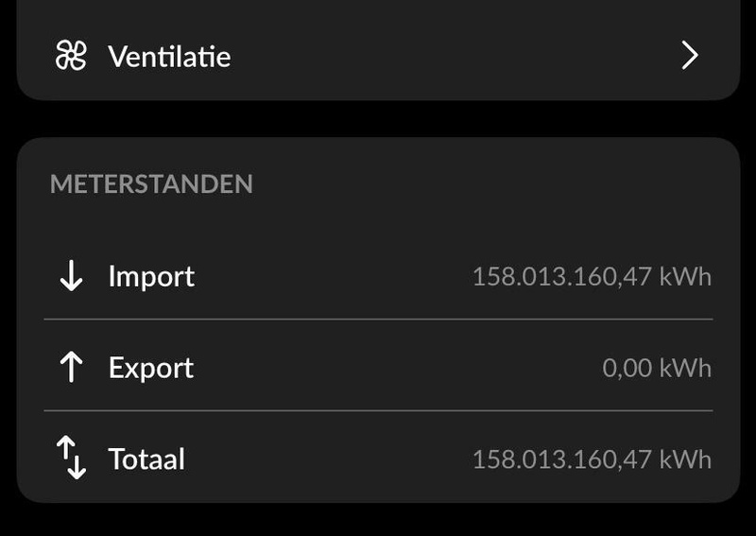This screenshot has width=756, height=536.
Task: Tap the Totaal label
Action: coord(146,459)
